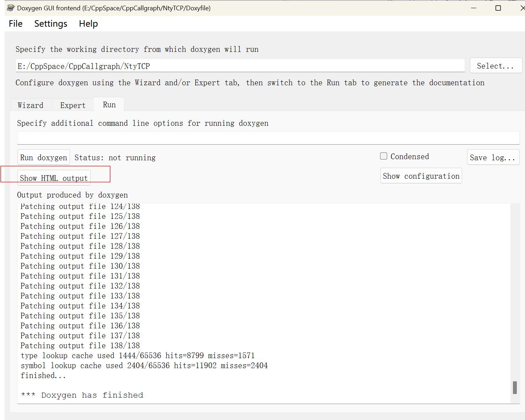The width and height of the screenshot is (525, 420).
Task: Click the 'Patching output file 130/138' line
Action: (x=80, y=266)
